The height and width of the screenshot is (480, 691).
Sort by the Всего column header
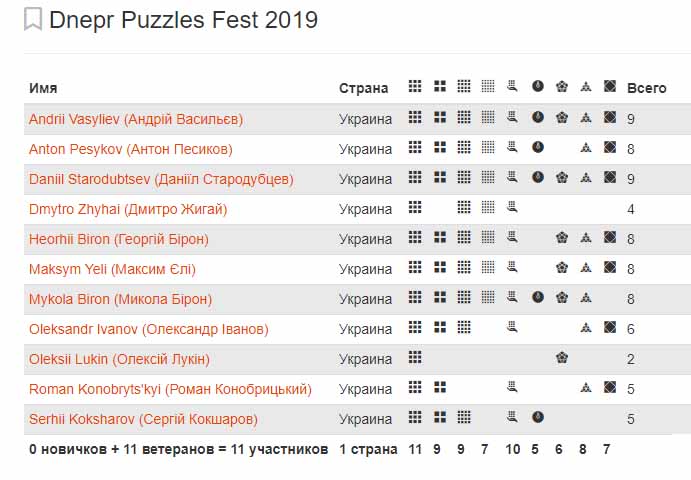coord(646,88)
